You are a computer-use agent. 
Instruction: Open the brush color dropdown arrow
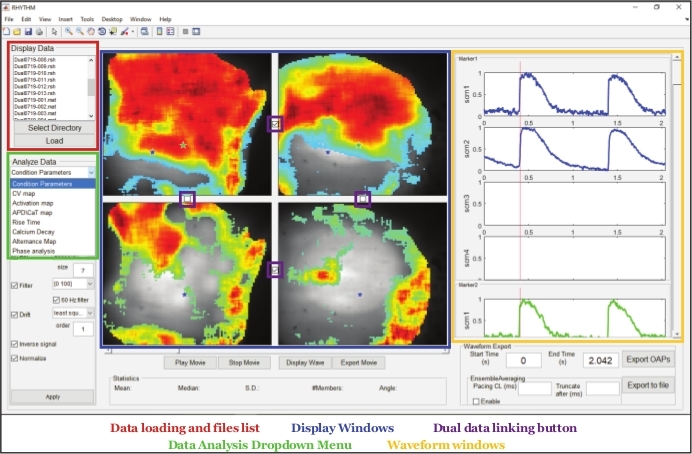pos(132,32)
